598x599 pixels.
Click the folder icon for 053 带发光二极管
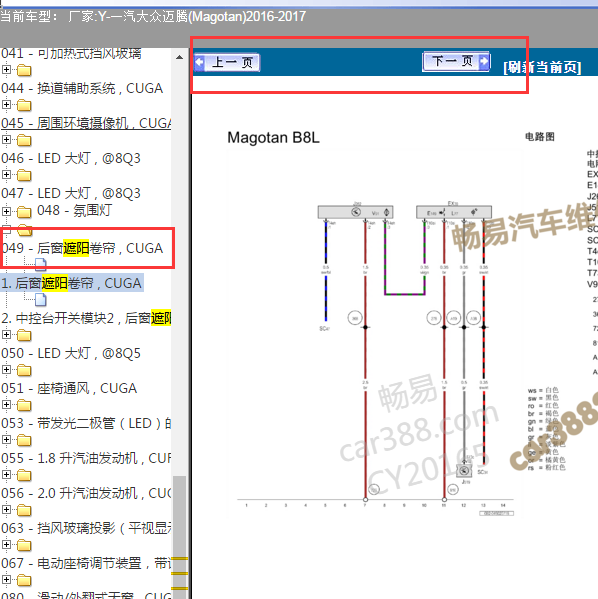tap(24, 405)
